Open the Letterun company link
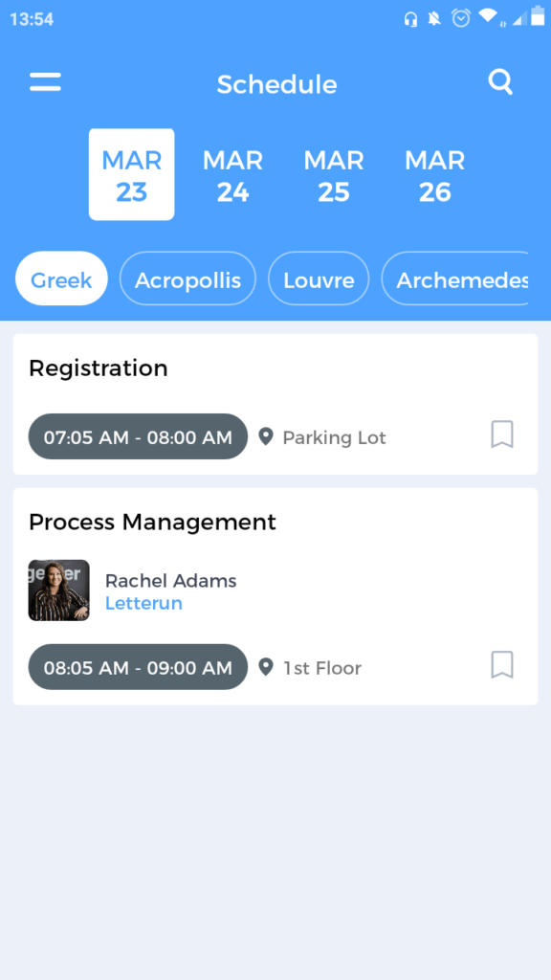The height and width of the screenshot is (980, 551). coord(143,604)
